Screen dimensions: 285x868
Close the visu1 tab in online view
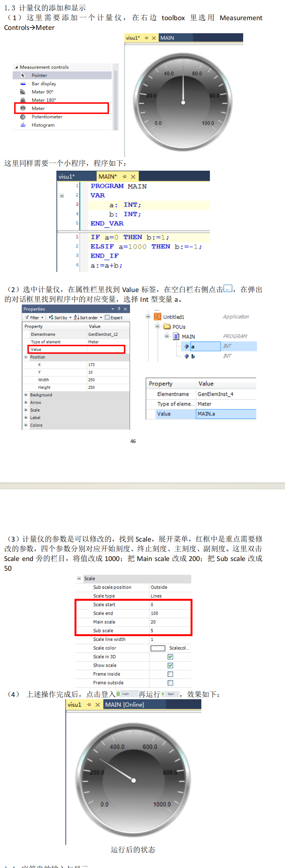click(97, 704)
